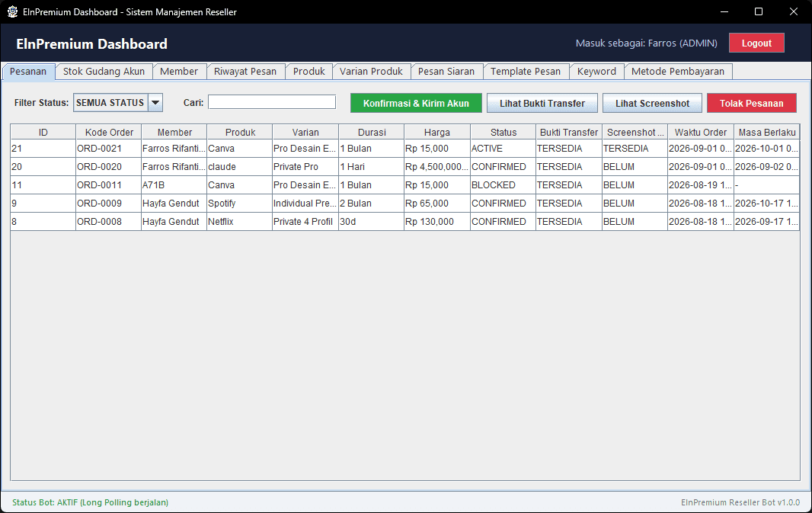Click the Konfirmasi & Kirim Akun button
The height and width of the screenshot is (513, 812).
click(x=416, y=103)
